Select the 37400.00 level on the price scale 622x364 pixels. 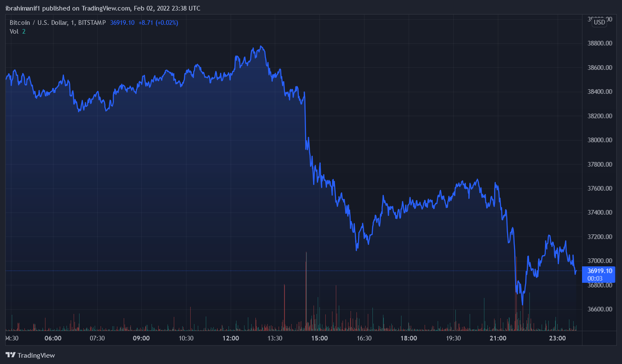[x=599, y=213]
